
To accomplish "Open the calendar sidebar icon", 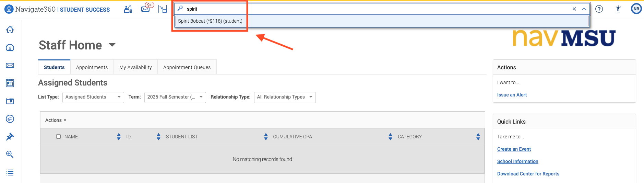I will coord(10,83).
